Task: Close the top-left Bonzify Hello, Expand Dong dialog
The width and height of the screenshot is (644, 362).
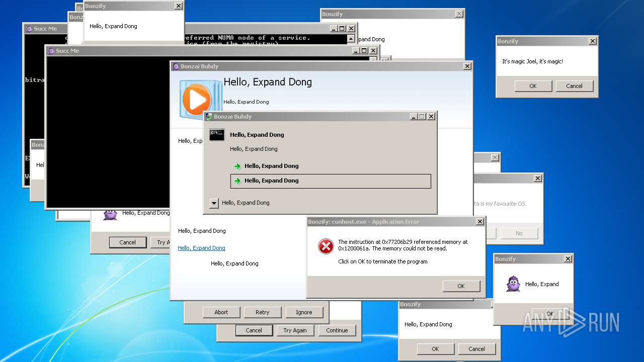Action: 178,6
